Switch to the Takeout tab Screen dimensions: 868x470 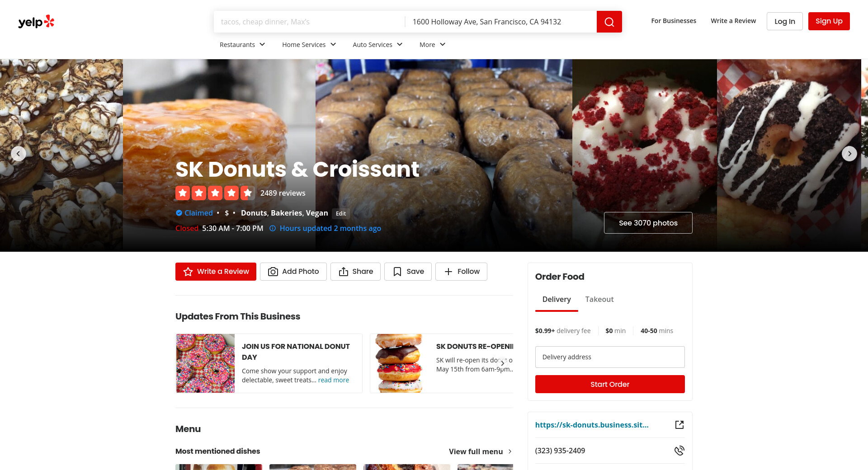(x=599, y=299)
